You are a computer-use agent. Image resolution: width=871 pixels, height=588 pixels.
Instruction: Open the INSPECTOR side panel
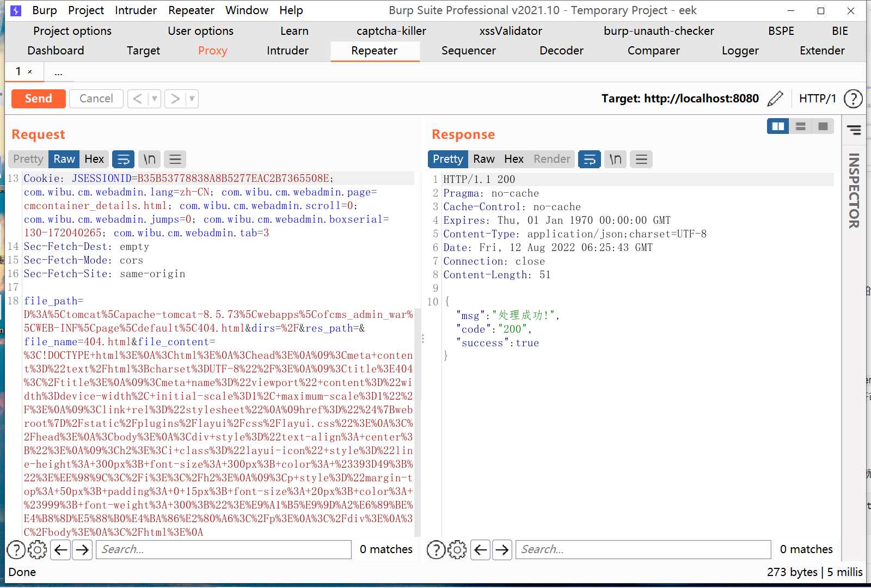854,191
